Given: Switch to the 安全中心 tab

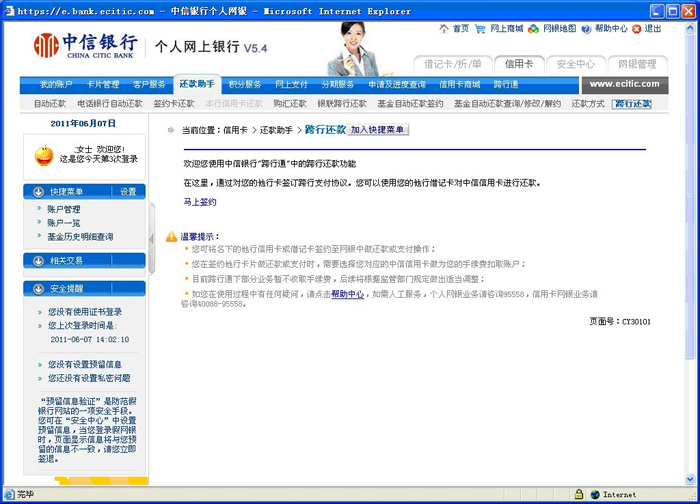Looking at the screenshot, I should [576, 63].
